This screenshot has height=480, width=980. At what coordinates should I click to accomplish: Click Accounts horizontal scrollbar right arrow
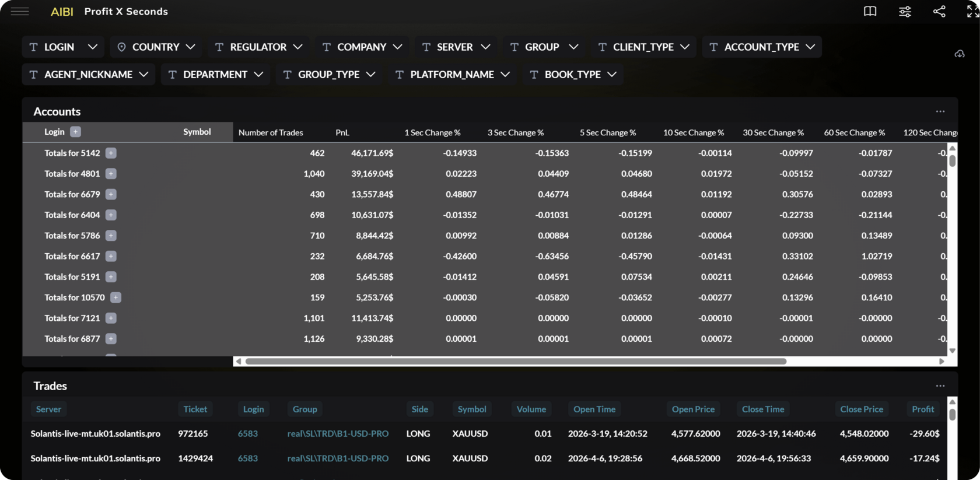pos(942,362)
